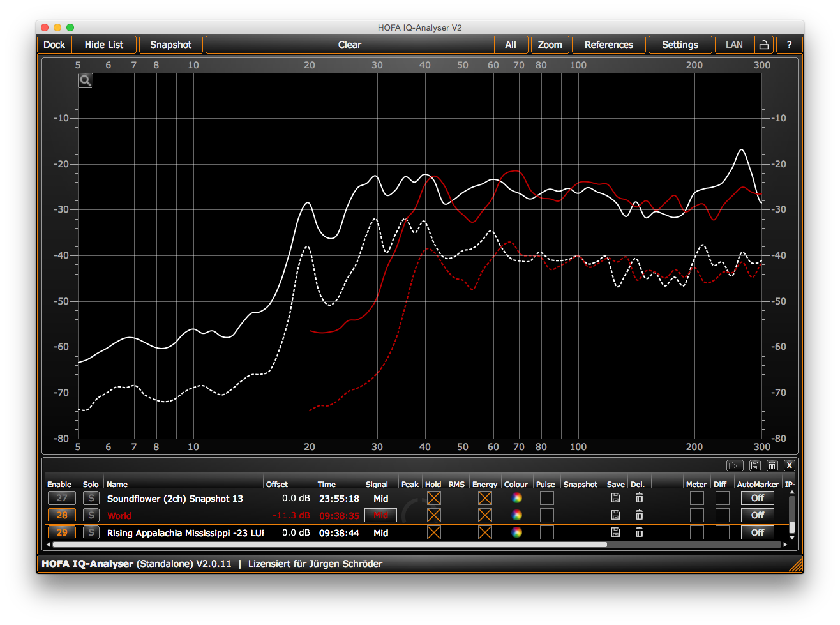Change AutoMarker Off for Soundflower row
Viewport: 840px width, 625px height.
click(757, 498)
